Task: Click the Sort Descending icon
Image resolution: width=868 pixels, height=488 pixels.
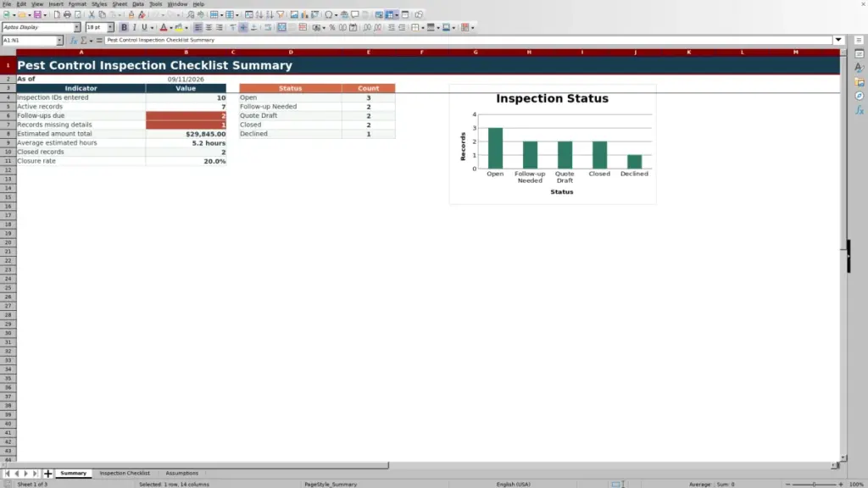Action: (270, 14)
